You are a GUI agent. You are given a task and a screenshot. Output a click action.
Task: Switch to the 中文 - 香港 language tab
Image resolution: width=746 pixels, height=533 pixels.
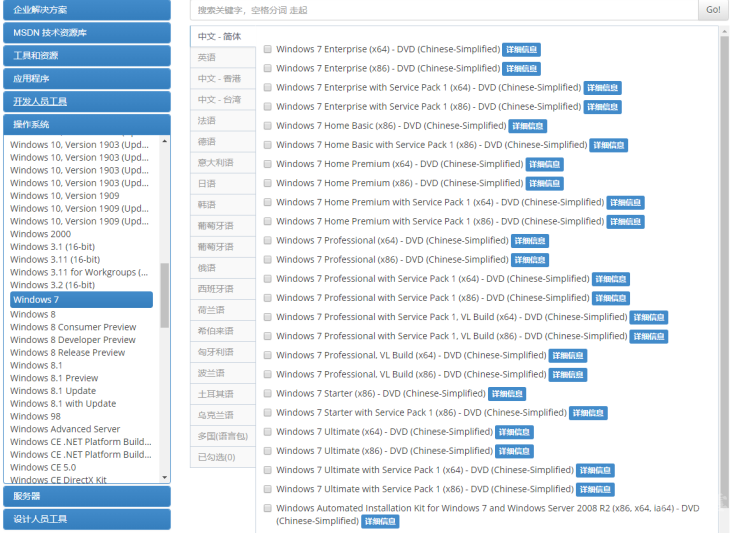pyautogui.click(x=223, y=79)
